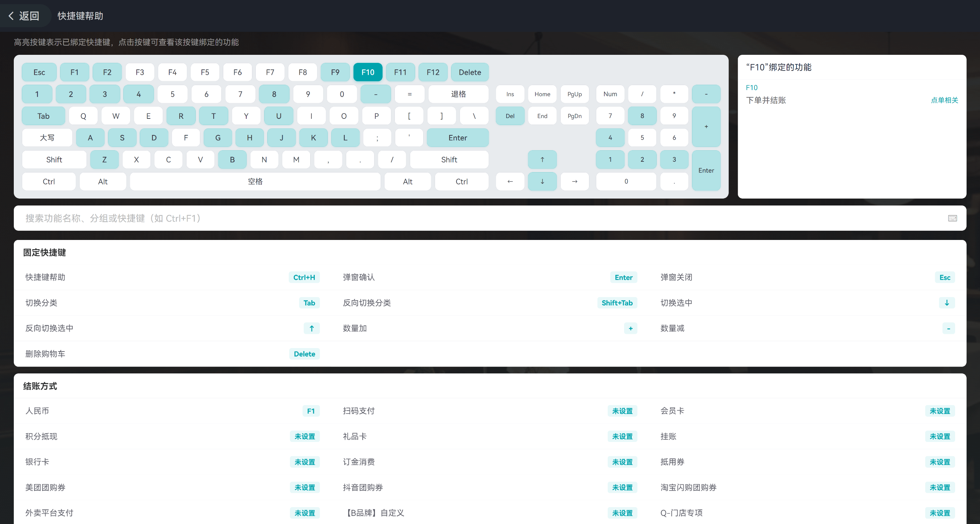
Task: Click the down-arrow shortcut badge for 切换选中
Action: [947, 303]
